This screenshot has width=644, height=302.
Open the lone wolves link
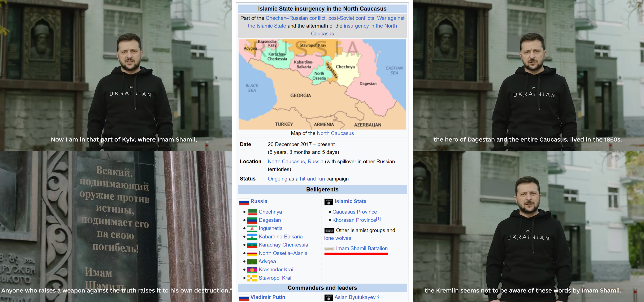338,238
